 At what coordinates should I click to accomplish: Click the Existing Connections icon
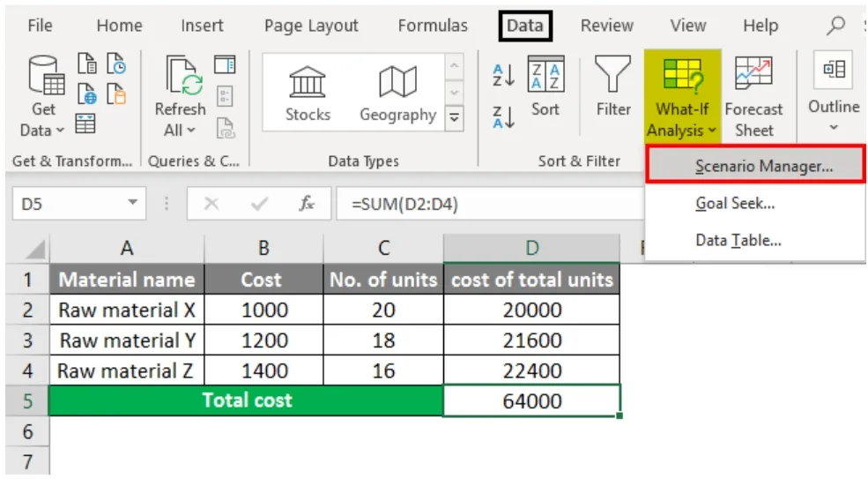116,94
